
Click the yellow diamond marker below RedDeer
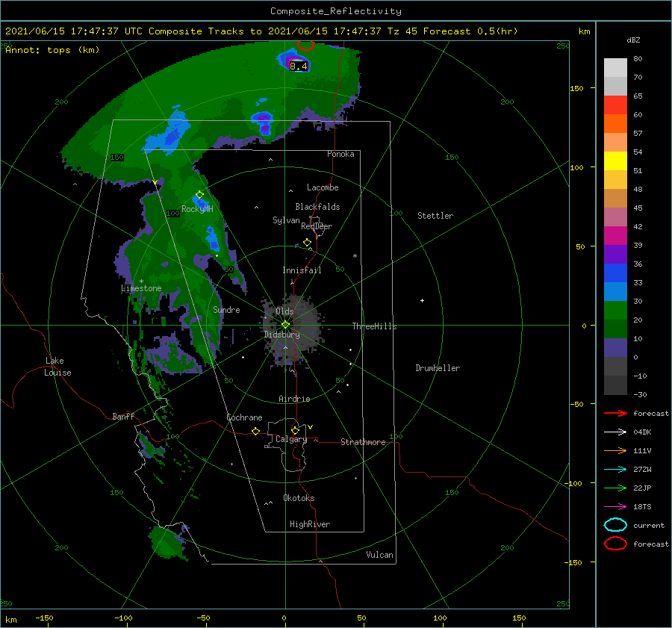307,243
